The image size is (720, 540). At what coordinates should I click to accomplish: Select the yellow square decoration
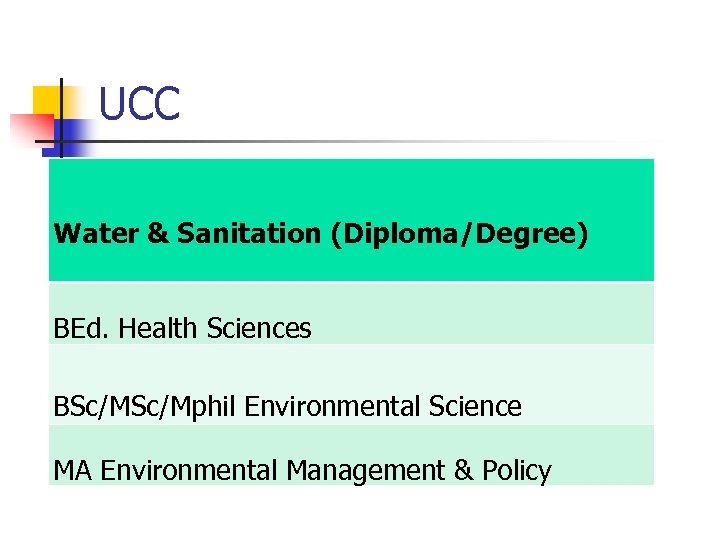pyautogui.click(x=46, y=100)
